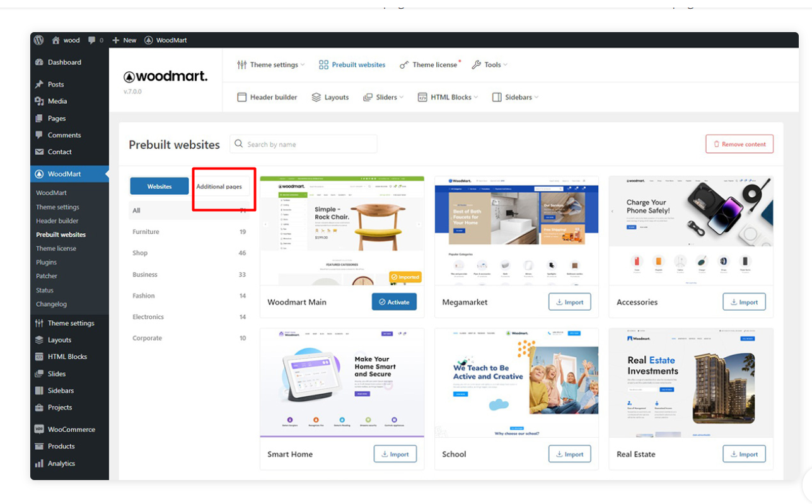
Task: Expand Tools dropdown in top toolbar
Action: [x=489, y=65]
